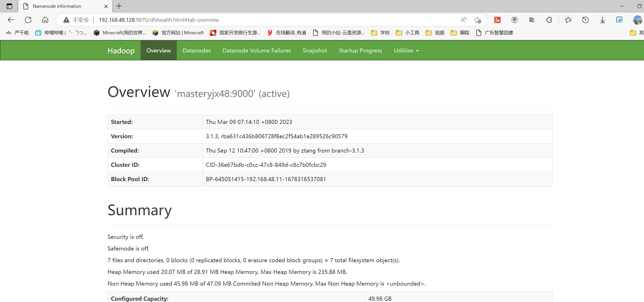Open the read aloud icon
Screen dimensions: 644x302
tap(463, 20)
